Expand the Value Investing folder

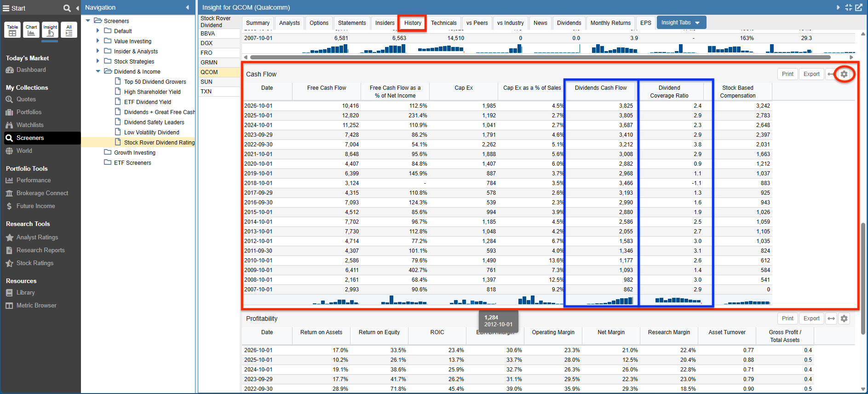[98, 41]
